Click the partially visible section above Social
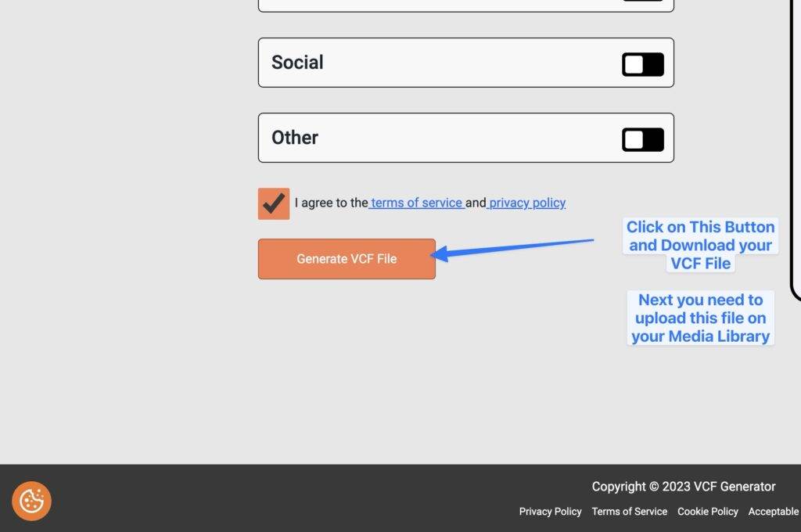The image size is (801, 532). point(465,5)
